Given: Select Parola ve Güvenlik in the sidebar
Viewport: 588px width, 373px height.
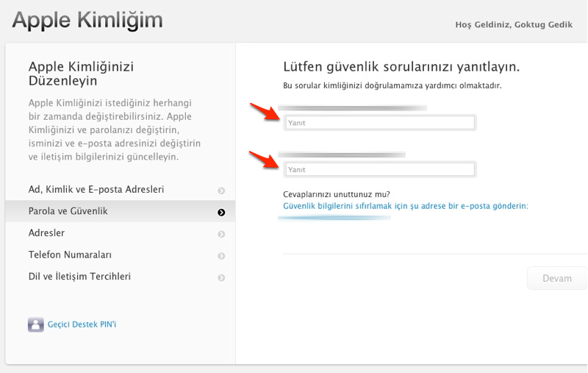Looking at the screenshot, I should click(68, 211).
